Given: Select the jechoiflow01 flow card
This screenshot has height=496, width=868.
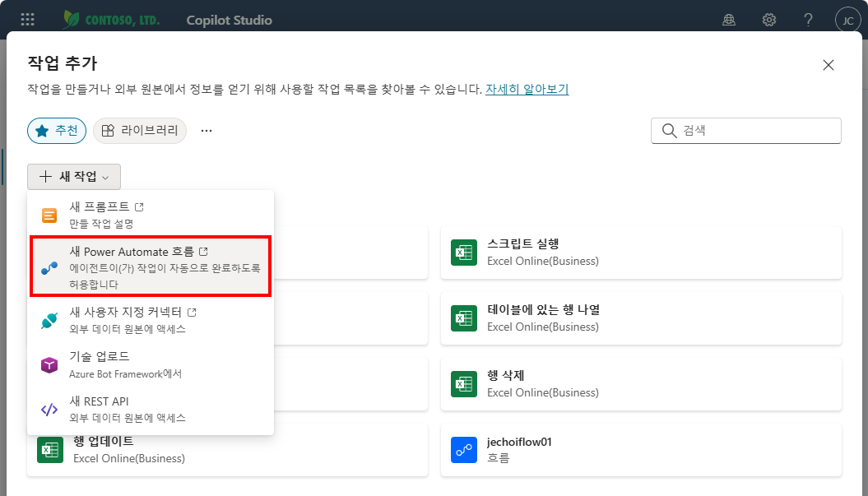Looking at the screenshot, I should pyautogui.click(x=641, y=450).
